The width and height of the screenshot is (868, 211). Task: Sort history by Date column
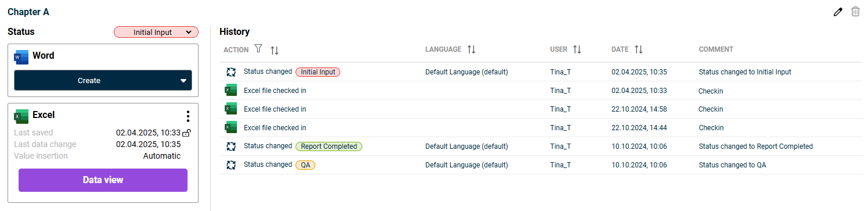639,49
